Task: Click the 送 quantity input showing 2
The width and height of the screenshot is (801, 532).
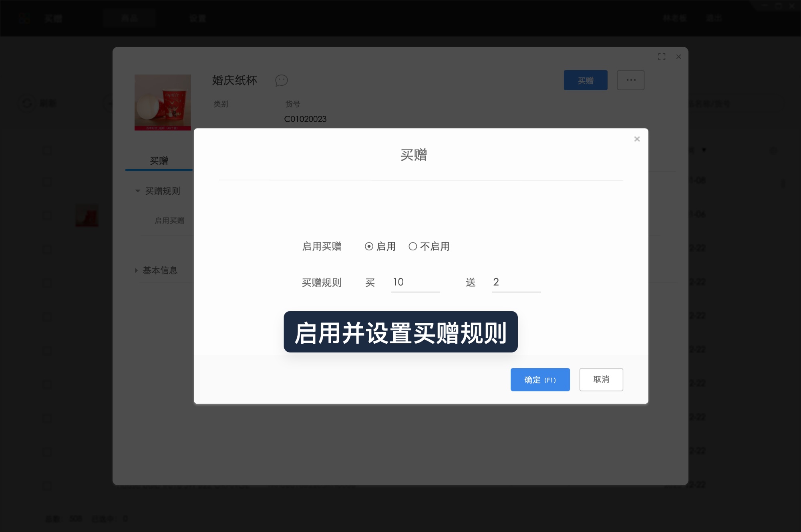Action: tap(516, 282)
